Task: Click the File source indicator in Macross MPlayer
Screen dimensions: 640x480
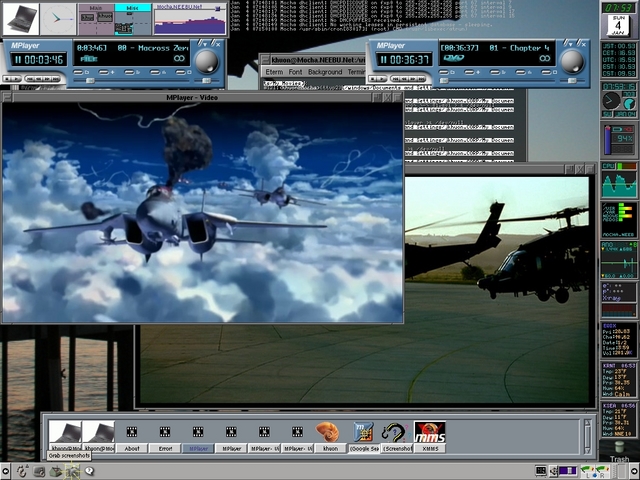Action: (x=89, y=59)
